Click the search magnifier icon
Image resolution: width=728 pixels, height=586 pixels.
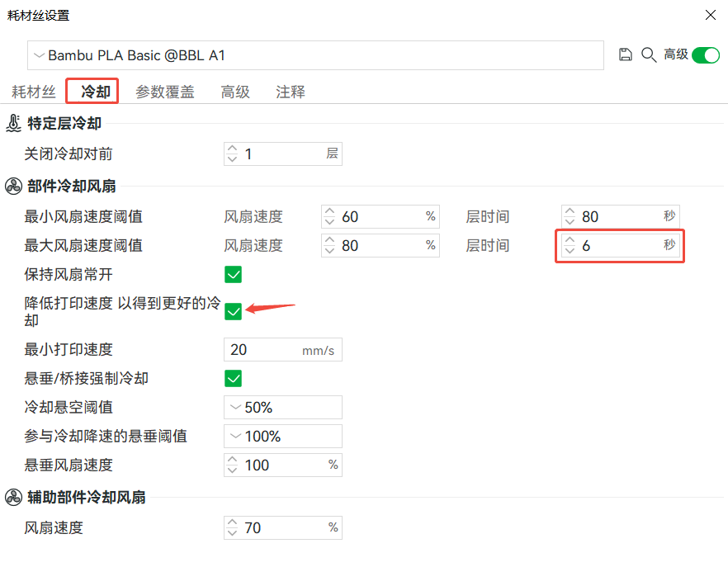(x=649, y=54)
